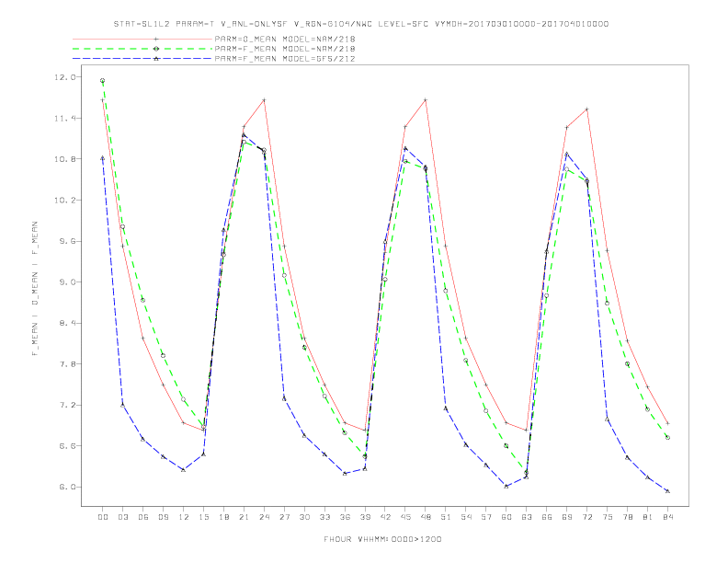Click x-axis forecast hour label 33
Viewport: 728px width, 563px height.
tap(324, 517)
